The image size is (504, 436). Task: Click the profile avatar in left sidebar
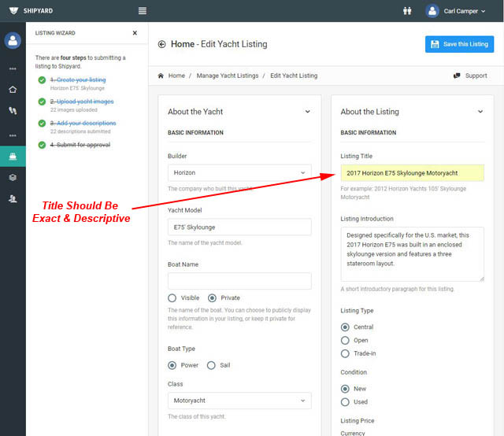tap(13, 41)
